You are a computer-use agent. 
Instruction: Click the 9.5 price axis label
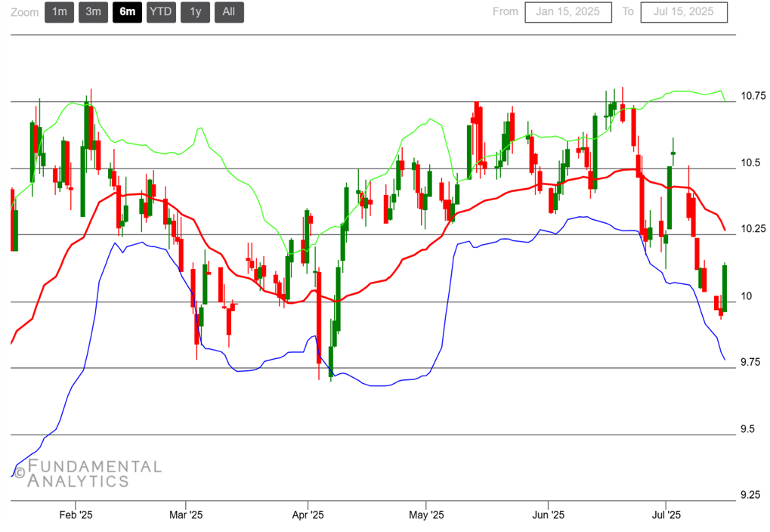point(747,429)
